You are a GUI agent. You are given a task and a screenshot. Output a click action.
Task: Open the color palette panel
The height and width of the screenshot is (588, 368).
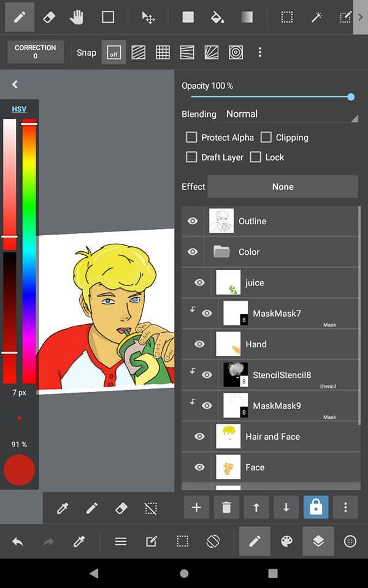[286, 541]
